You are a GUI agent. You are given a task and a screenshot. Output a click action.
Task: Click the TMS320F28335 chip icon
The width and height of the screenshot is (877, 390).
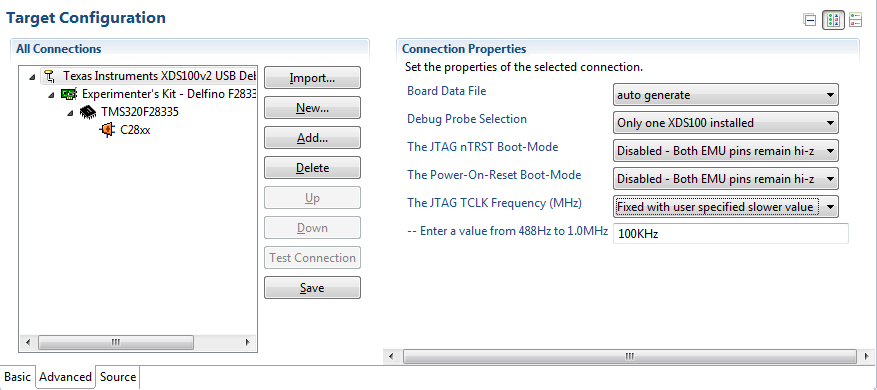point(87,112)
